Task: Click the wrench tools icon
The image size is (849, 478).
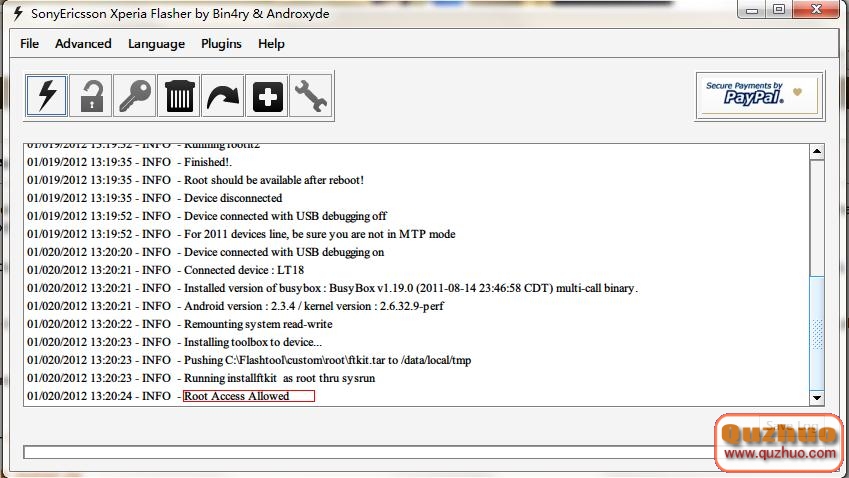Action: point(311,96)
